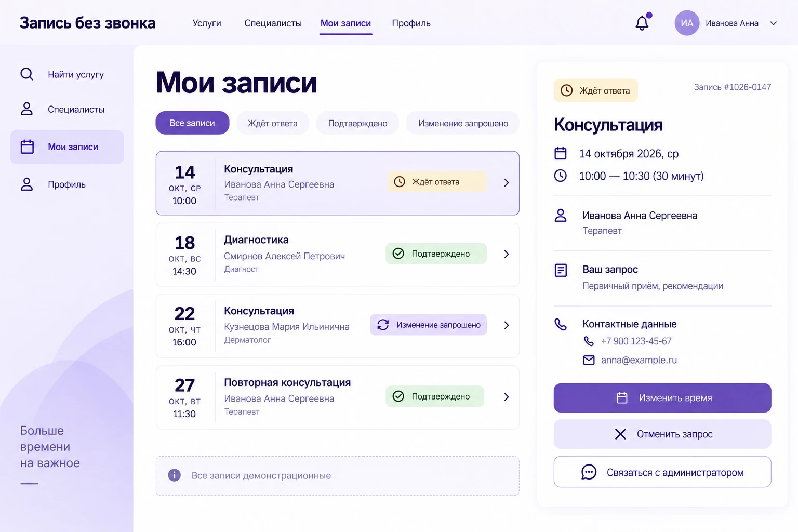Viewport: 798px width, 532px height.
Task: Open notifications bell icon
Action: pos(642,23)
